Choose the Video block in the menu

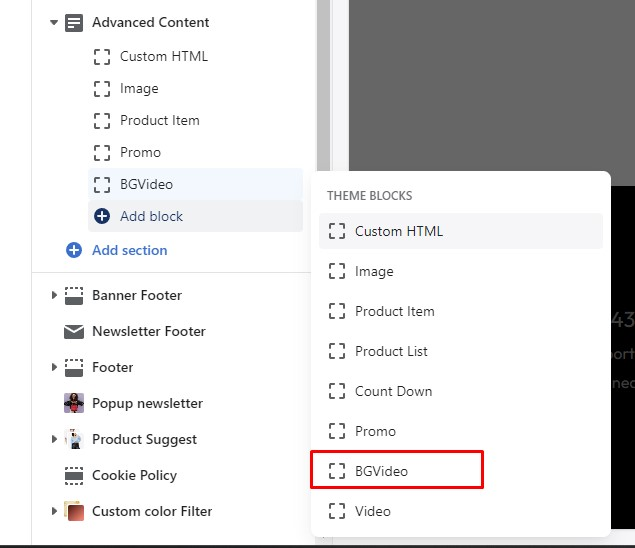tap(372, 511)
